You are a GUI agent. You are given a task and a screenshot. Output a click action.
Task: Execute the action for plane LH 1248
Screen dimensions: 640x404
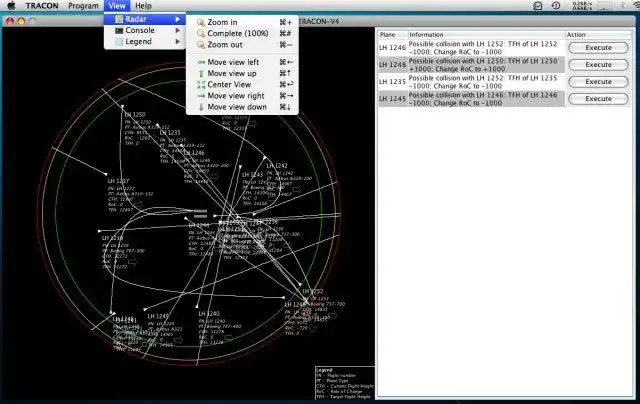click(598, 65)
